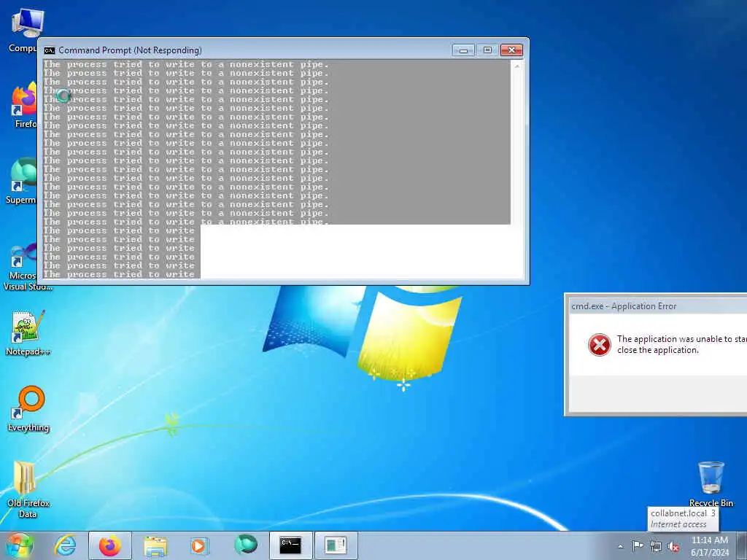Open the Microsoft Visual Studio desktop shortcut

tap(27, 267)
